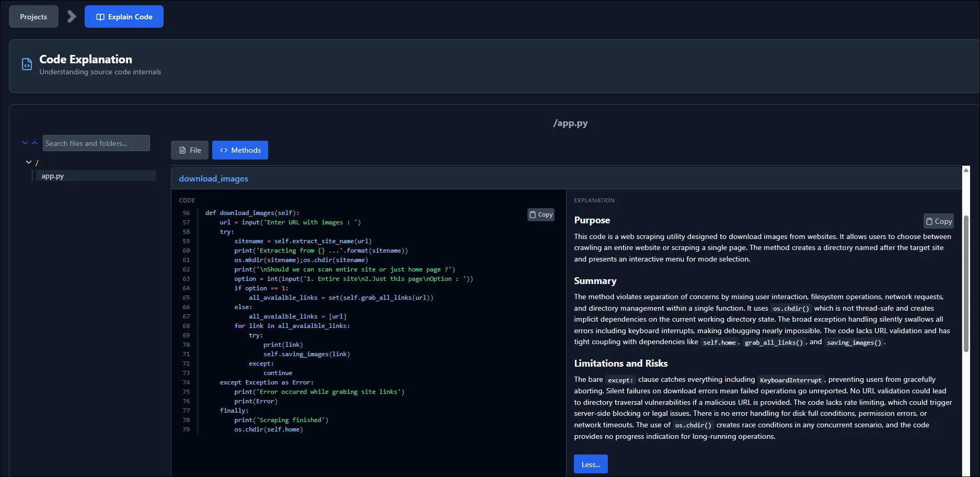Select the root / folder
This screenshot has height=477, width=980.
coord(37,163)
